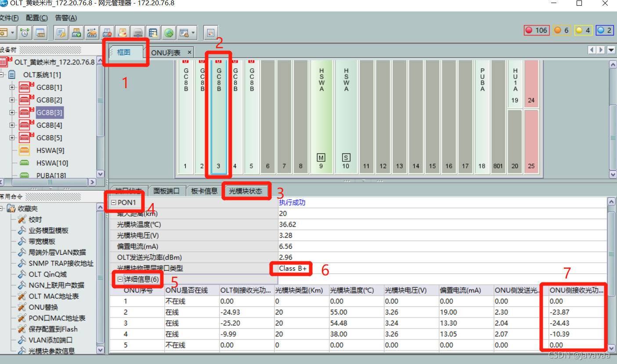Viewport: 617px width, 364px height.
Task: Expand the GC8B[1] tree node
Action: (x=12, y=87)
